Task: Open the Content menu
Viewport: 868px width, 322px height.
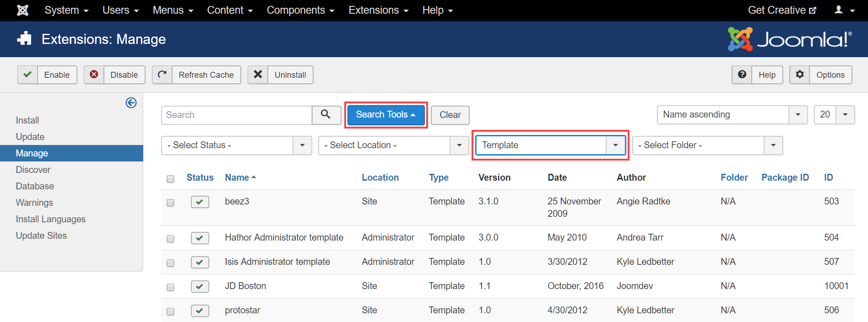Action: pyautogui.click(x=230, y=10)
